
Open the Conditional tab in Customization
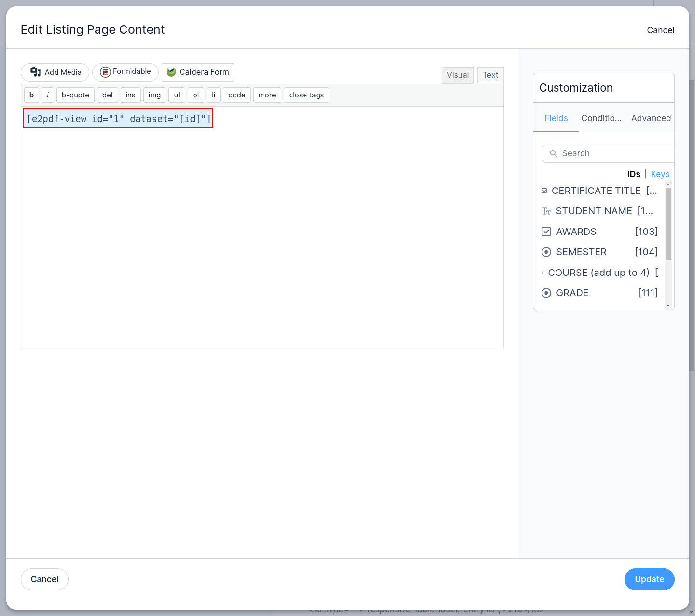(601, 118)
